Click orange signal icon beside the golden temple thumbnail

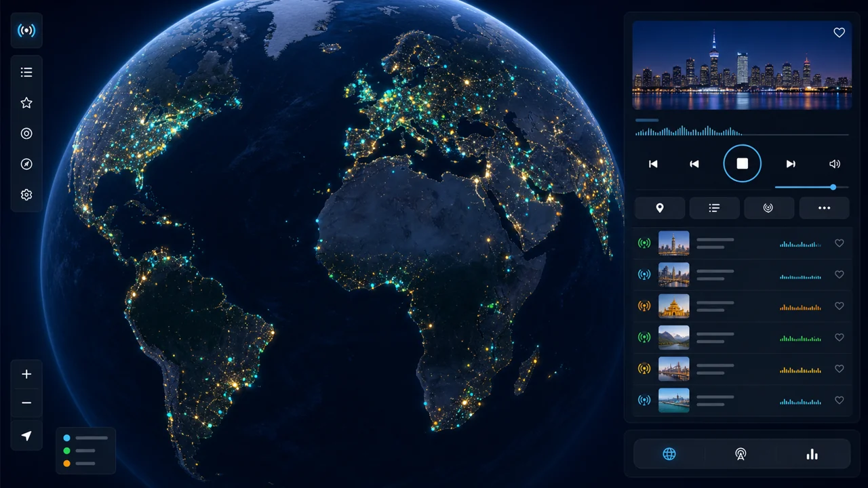point(644,306)
